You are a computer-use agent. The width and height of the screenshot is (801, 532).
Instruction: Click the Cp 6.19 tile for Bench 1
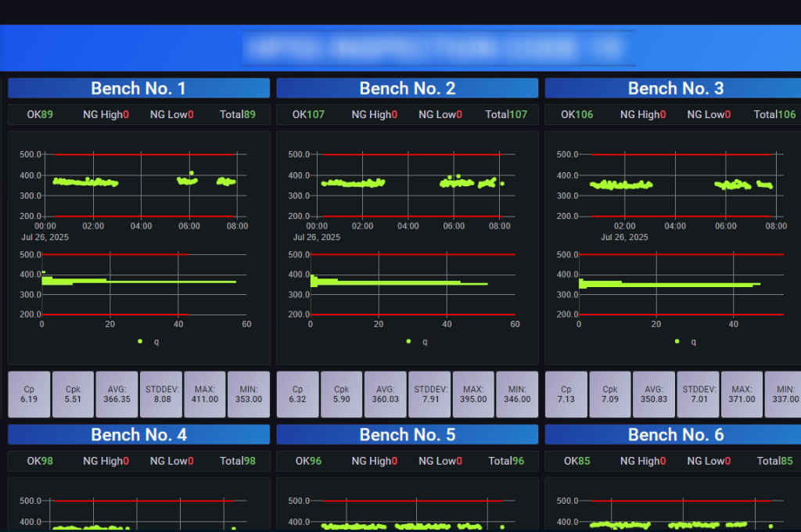tap(29, 394)
